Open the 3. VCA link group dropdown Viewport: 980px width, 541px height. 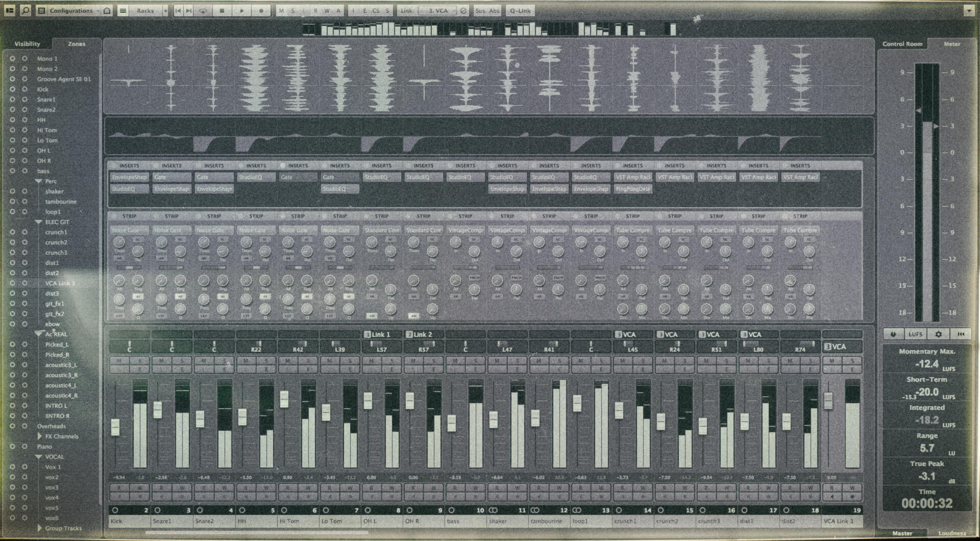(438, 10)
